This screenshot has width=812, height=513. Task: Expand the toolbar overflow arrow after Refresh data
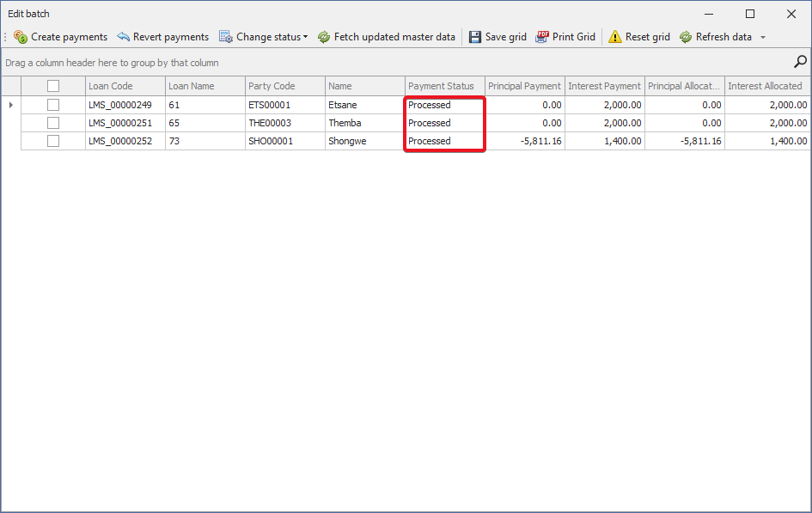(763, 38)
